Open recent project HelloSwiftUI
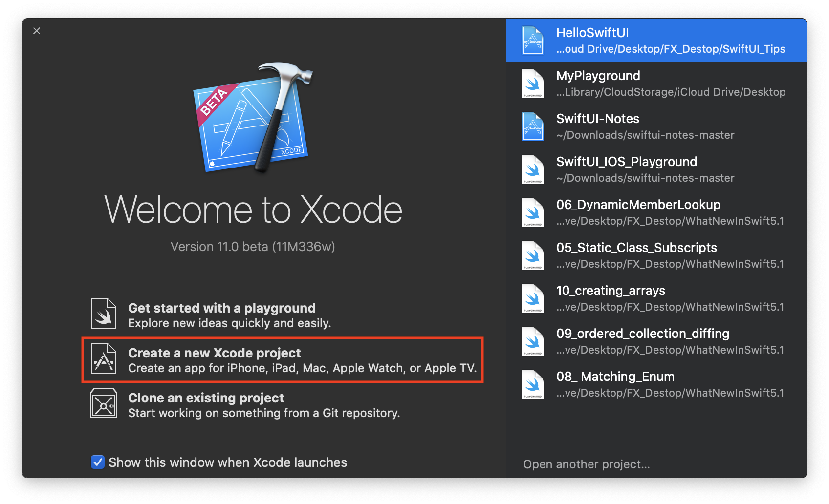The image size is (829, 504). [x=656, y=40]
